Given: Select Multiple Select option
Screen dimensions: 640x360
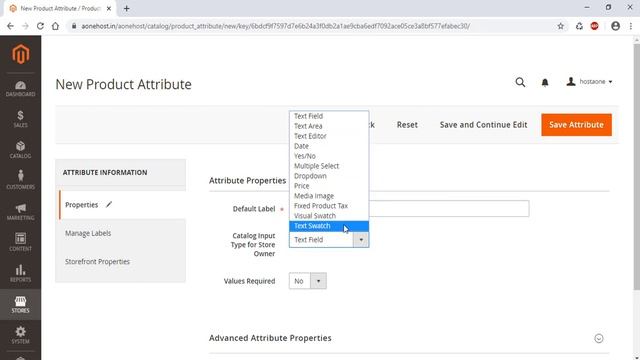Looking at the screenshot, I should click(x=329, y=166).
